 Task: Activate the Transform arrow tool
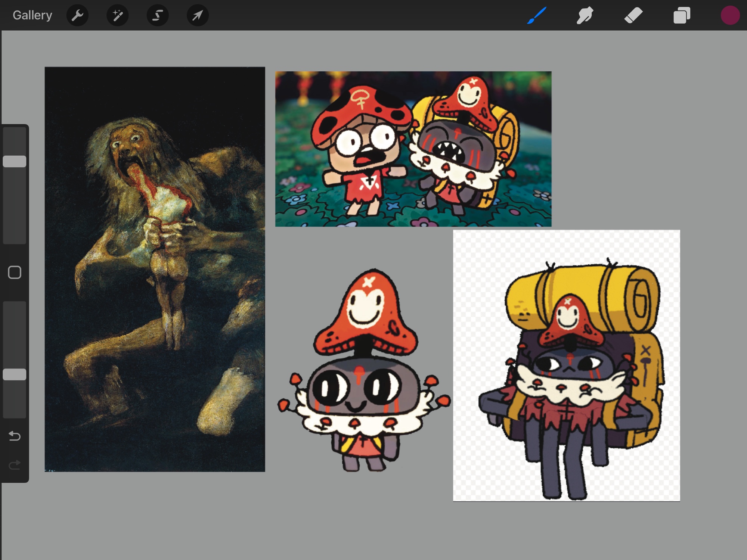point(198,15)
